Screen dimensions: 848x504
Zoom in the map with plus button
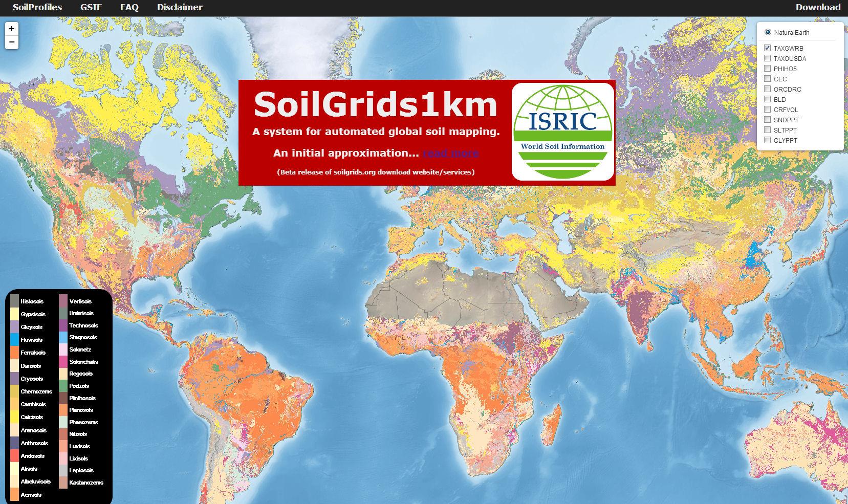[12, 29]
